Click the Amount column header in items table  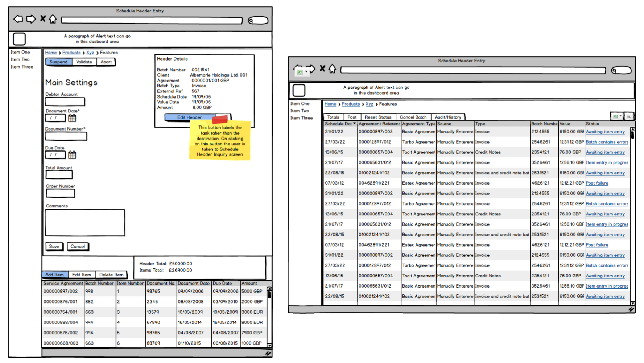[253, 283]
